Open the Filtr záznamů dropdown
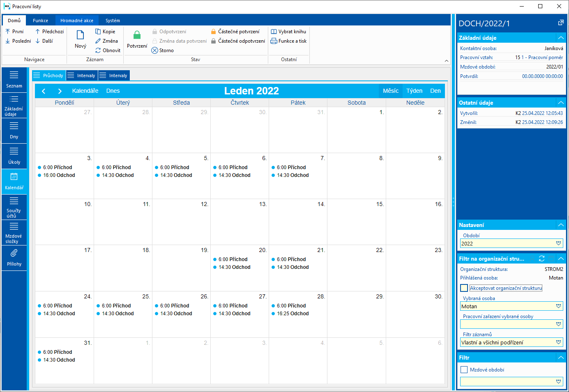 [558, 342]
